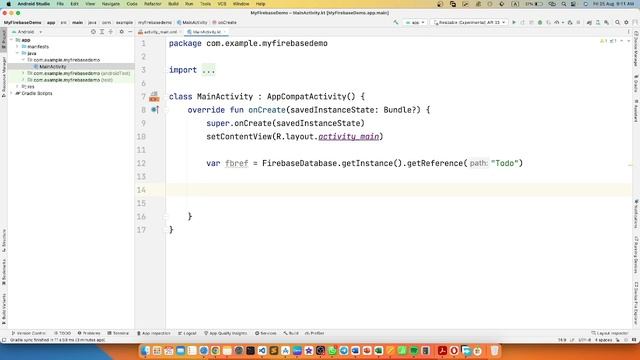This screenshot has width=640, height=360.
Task: Click the gutter icon on line 7
Action: point(154,97)
